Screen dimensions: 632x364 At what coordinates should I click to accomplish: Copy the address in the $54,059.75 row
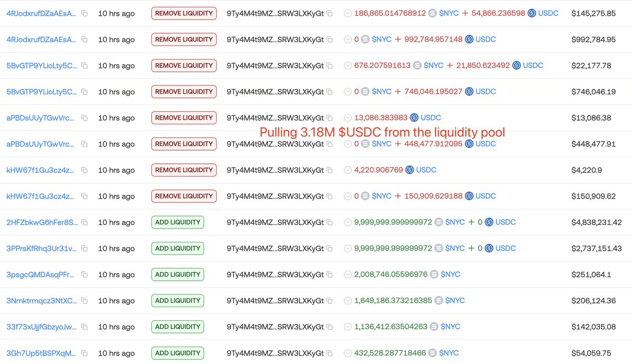pos(329,353)
